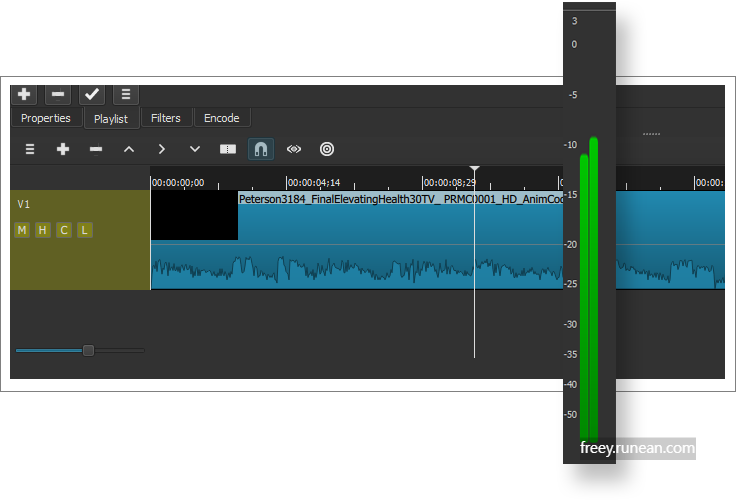Toggle the Snap magnet button
The image size is (736, 500).
(x=261, y=149)
